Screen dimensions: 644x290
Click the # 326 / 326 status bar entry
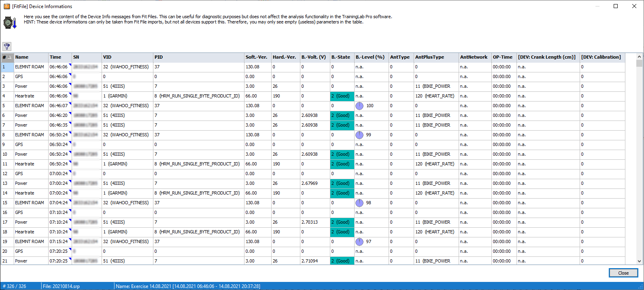pos(15,286)
